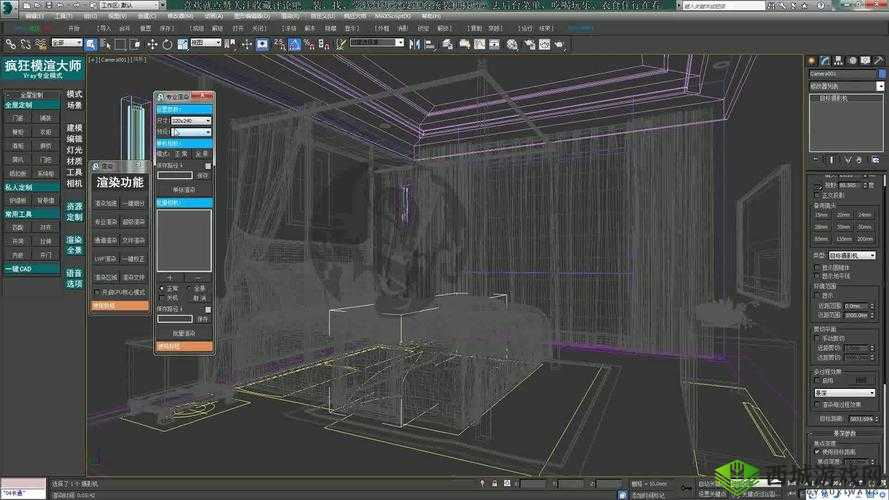Viewport: 889px width, 500px height.
Task: Switch to Motion command panel tab
Action: point(852,60)
